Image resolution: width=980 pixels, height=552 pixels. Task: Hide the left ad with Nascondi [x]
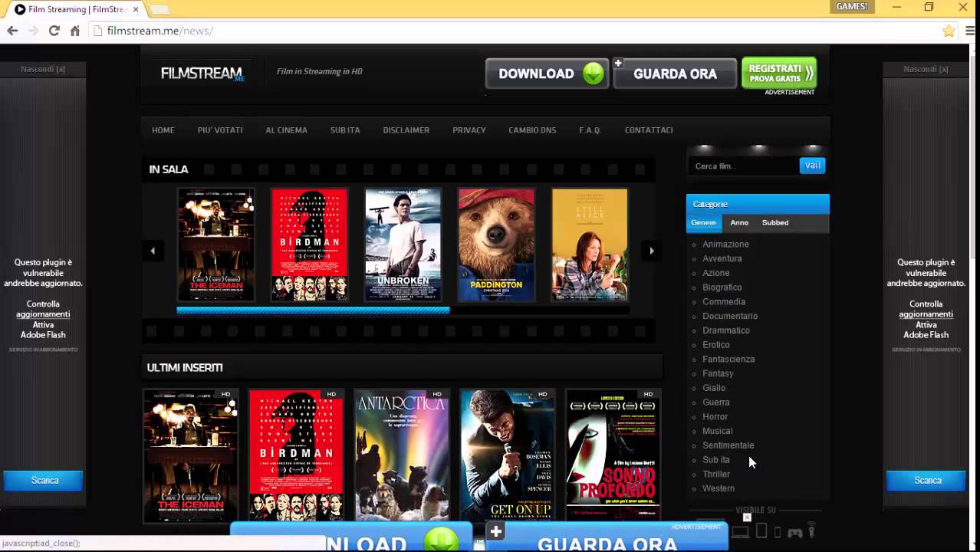tap(43, 69)
